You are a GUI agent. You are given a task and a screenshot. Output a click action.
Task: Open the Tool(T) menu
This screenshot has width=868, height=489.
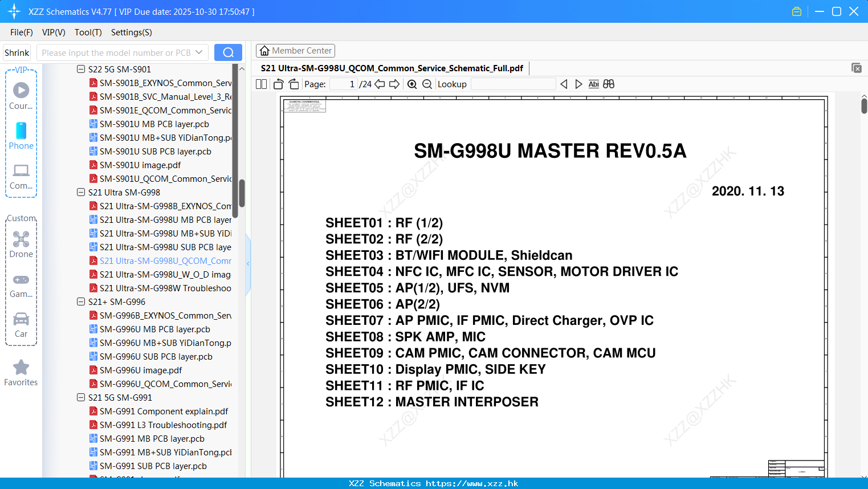pyautogui.click(x=88, y=32)
